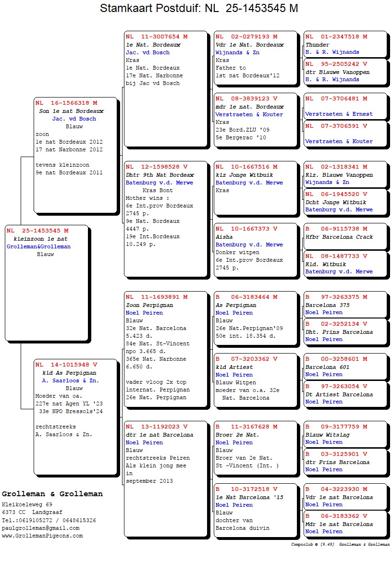Open the www.GrollemanPigeons.com website link
Screen dimensions: 392x563
tap(42, 536)
